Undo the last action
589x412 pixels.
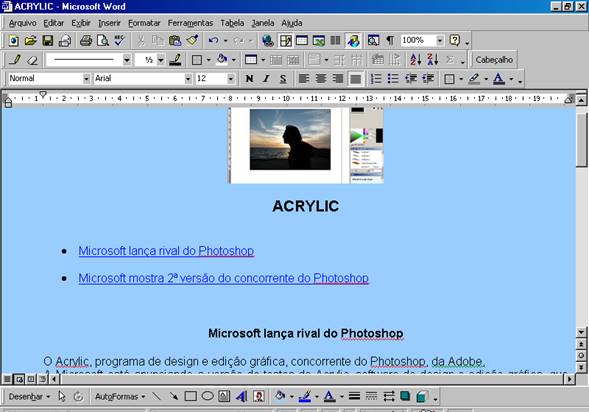[213, 40]
